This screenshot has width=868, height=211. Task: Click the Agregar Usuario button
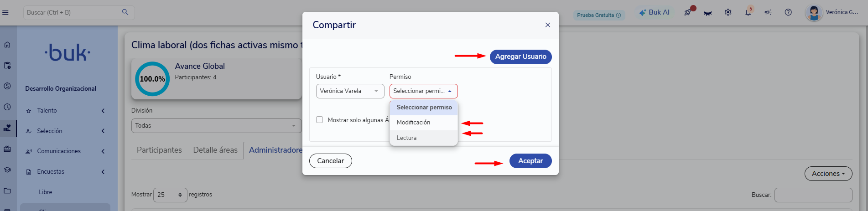[x=520, y=57]
